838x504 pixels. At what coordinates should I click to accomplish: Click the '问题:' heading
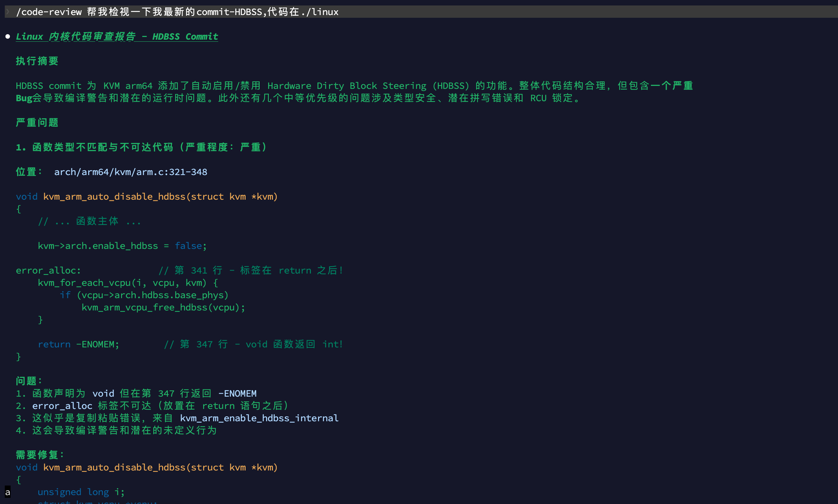click(29, 381)
